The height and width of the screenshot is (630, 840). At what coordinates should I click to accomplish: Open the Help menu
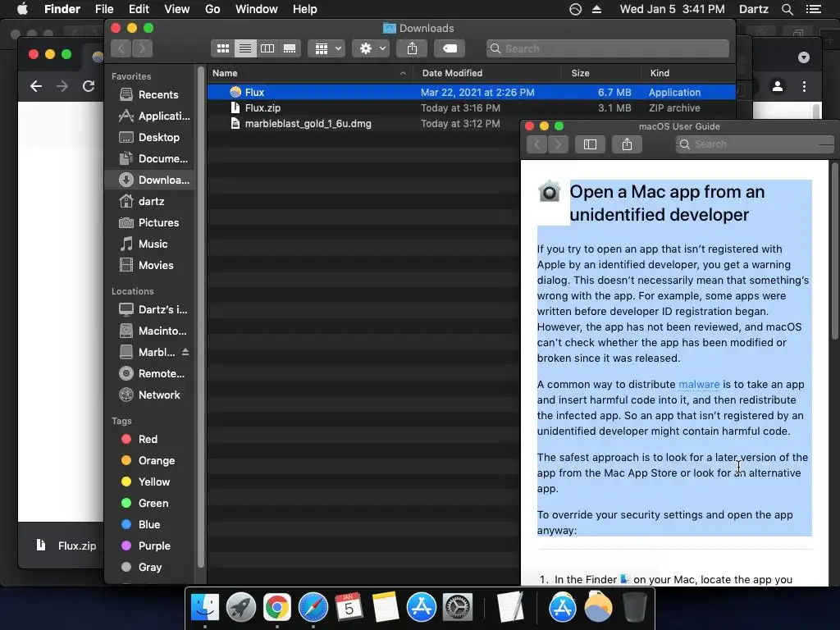[305, 9]
